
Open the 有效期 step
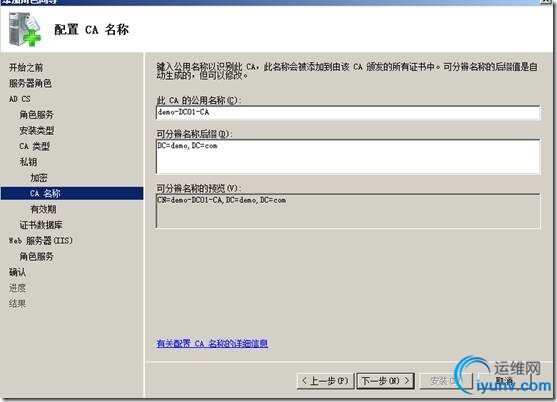[x=43, y=209]
